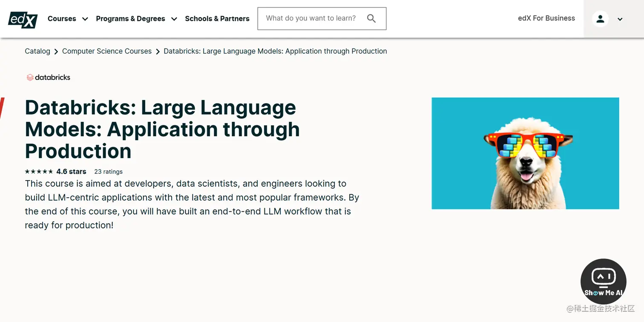Open the Show Me AI badge
This screenshot has height=322, width=644.
click(x=603, y=281)
